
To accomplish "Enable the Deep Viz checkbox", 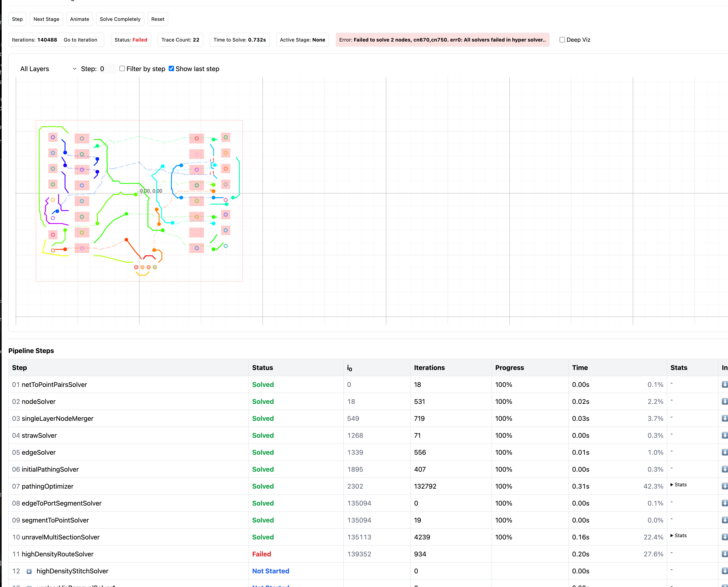I will 562,39.
